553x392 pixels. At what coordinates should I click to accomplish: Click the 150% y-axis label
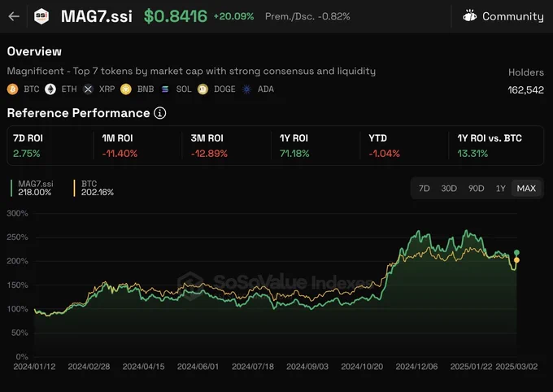[17, 285]
